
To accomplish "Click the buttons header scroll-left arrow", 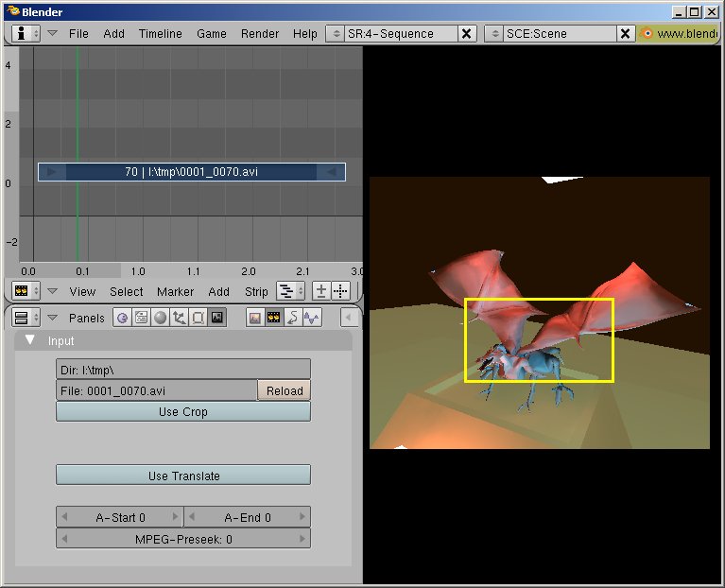I will [x=348, y=318].
